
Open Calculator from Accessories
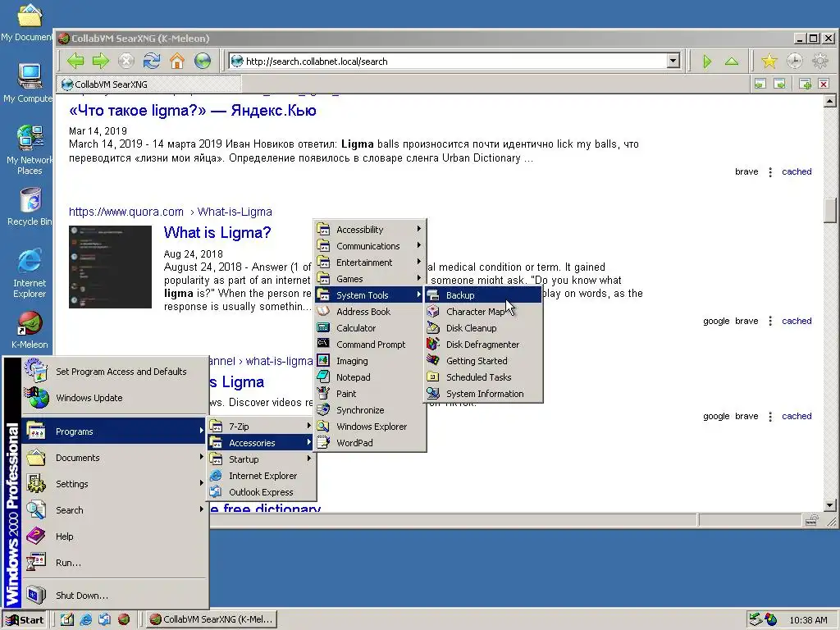click(370, 328)
